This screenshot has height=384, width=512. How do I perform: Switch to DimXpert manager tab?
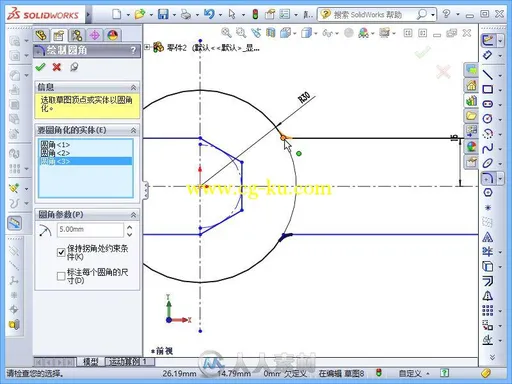(95, 35)
